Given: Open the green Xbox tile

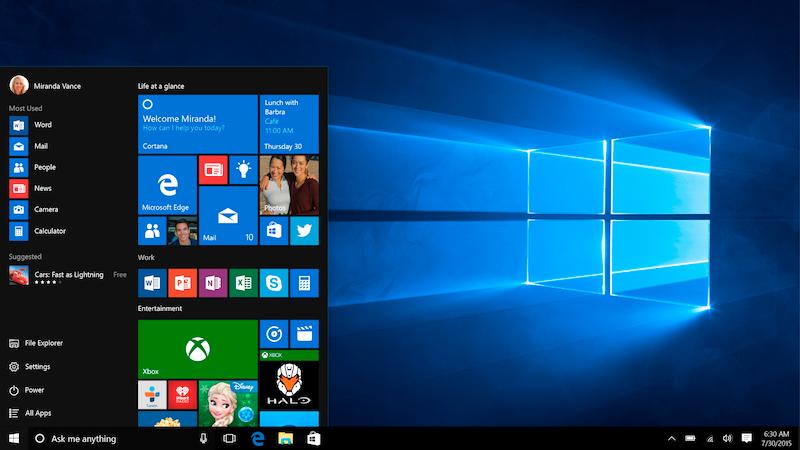Looking at the screenshot, I should (x=197, y=349).
